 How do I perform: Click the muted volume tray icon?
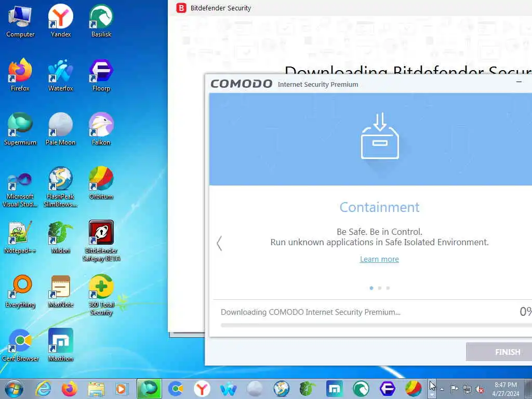(480, 389)
